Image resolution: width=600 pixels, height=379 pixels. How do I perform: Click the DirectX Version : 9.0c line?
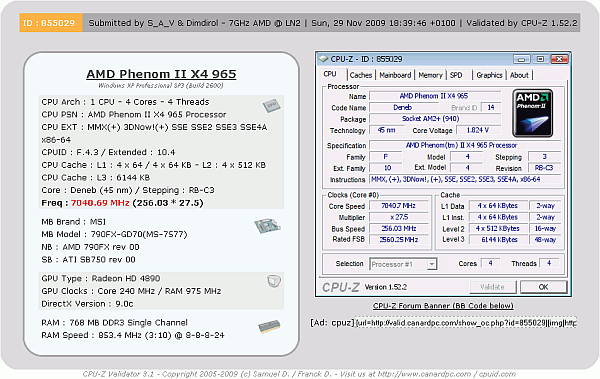87,304
